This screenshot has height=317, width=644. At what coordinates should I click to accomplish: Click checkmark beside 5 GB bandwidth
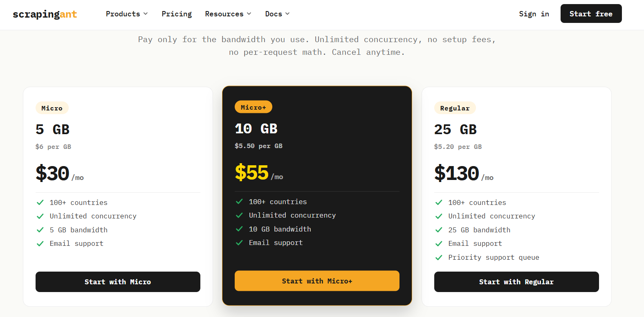coord(40,230)
